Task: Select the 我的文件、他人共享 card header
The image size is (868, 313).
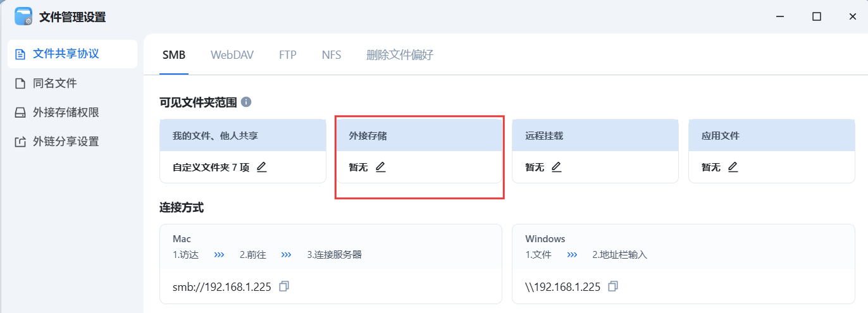Action: (243, 135)
